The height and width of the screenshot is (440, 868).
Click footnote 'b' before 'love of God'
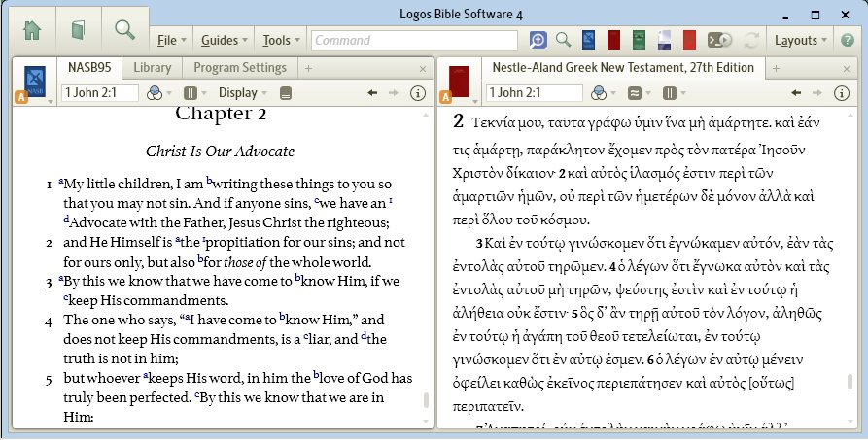coord(316,375)
